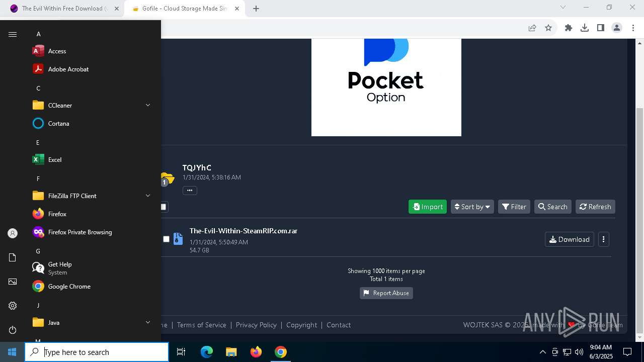Open Documents from Start sidebar
The height and width of the screenshot is (362, 644).
click(13, 257)
